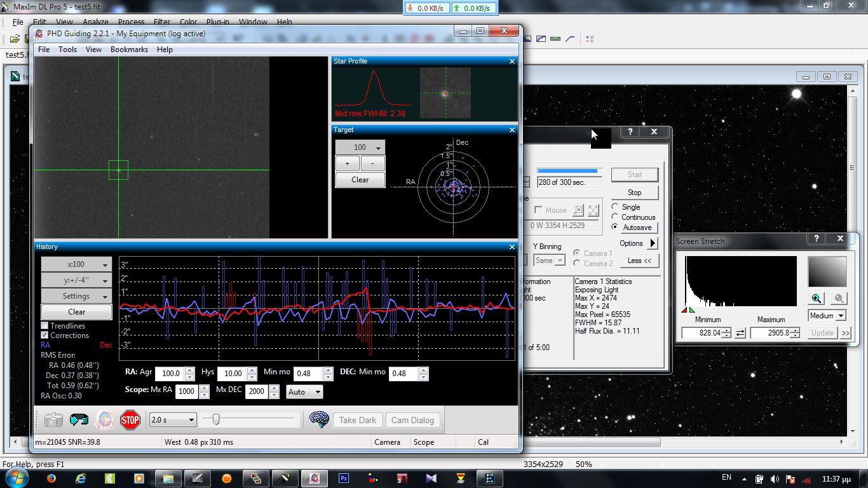The width and height of the screenshot is (868, 488).
Task: Open Internet Explorer from the taskbar
Action: coord(81,478)
